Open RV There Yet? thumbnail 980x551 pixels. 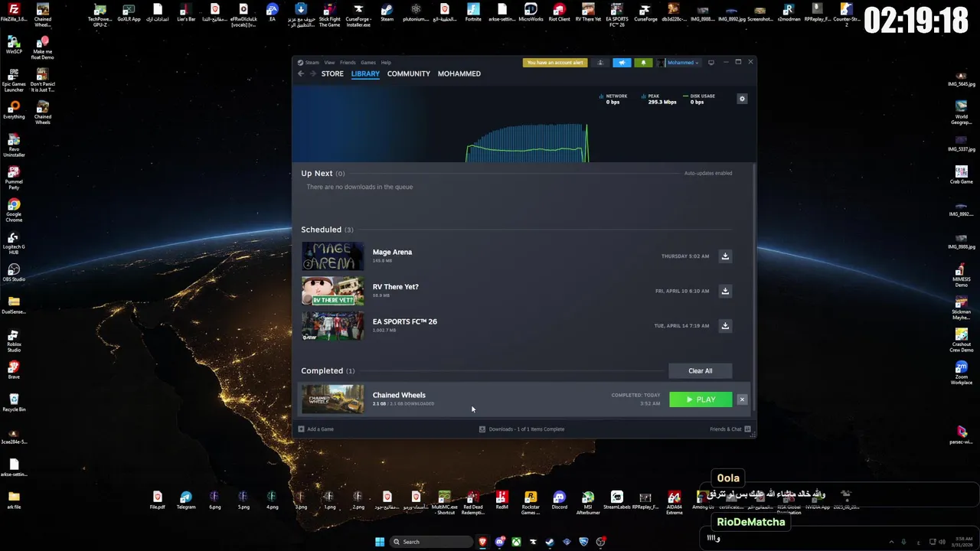(x=332, y=291)
